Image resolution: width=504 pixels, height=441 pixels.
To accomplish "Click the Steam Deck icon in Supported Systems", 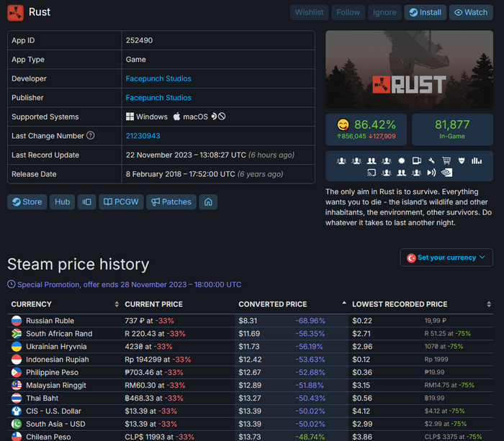I will [x=214, y=117].
